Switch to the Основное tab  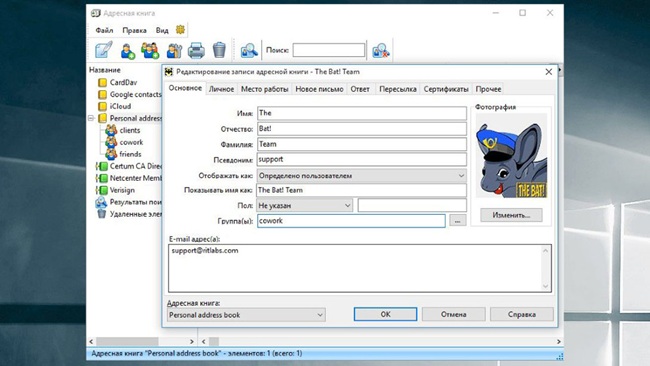[185, 88]
